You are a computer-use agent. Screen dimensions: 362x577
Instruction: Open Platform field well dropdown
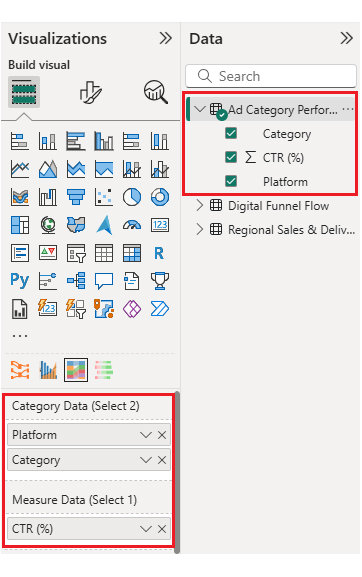click(x=146, y=435)
